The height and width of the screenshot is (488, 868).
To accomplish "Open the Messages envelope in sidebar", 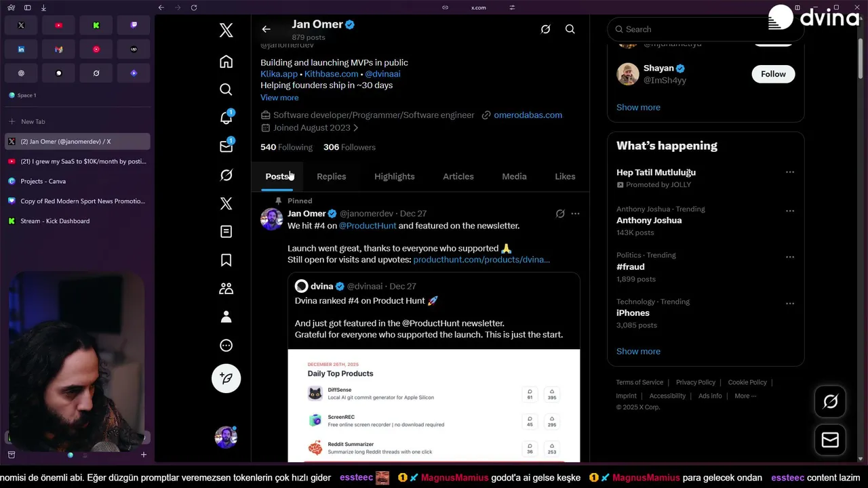I will click(x=226, y=146).
